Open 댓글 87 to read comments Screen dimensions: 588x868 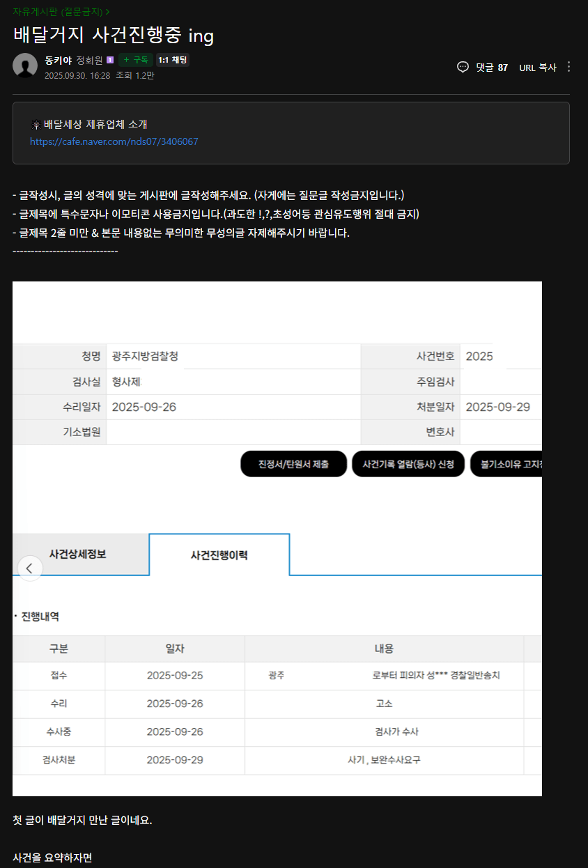495,67
